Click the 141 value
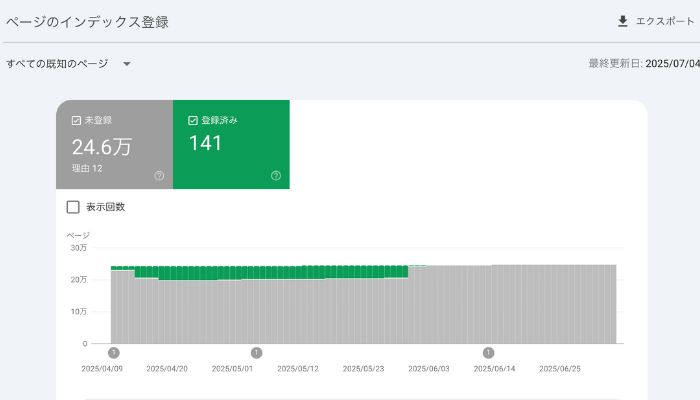This screenshot has height=400, width=700. tap(205, 143)
